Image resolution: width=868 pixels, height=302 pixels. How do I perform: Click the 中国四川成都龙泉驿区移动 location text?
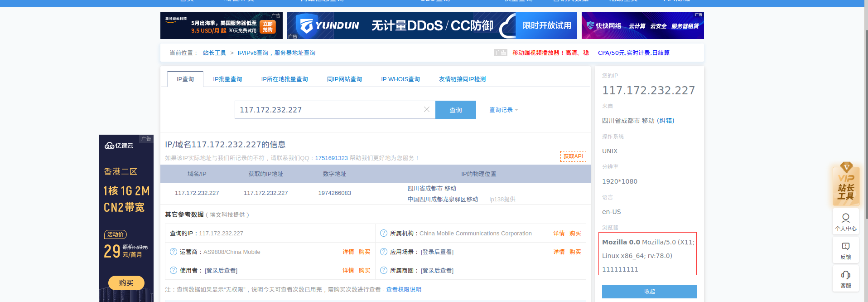tap(443, 200)
